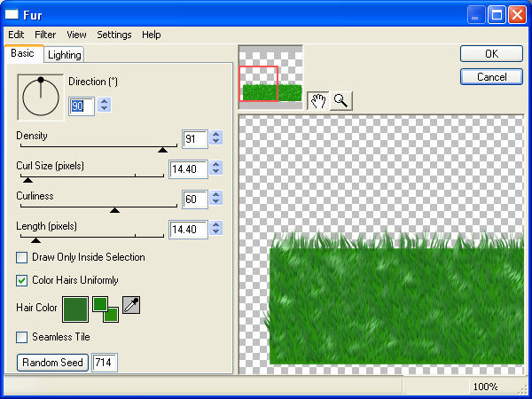
Task: Select the magnifier zoom tool
Action: (x=340, y=100)
